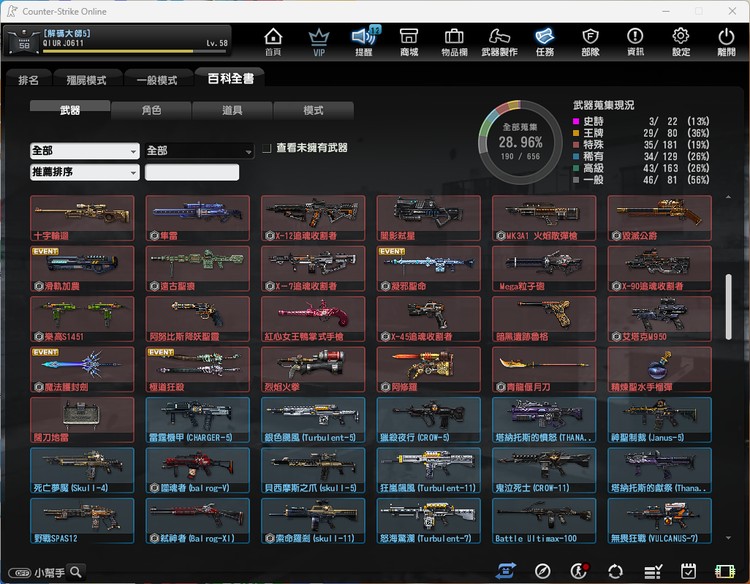
Task: Open the 商城 shop icon
Action: tap(409, 42)
